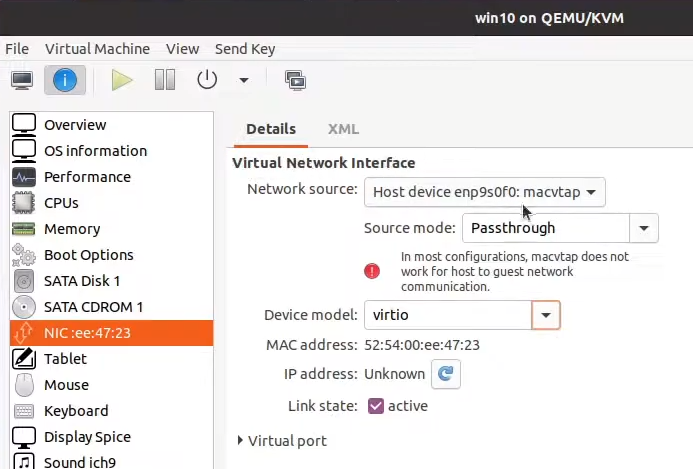The width and height of the screenshot is (693, 469).
Task: Select the Sound ich9 music note icon
Action: point(24,461)
